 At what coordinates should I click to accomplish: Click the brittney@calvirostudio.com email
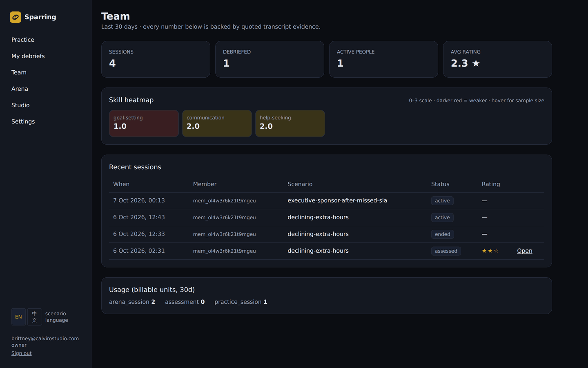click(45, 339)
